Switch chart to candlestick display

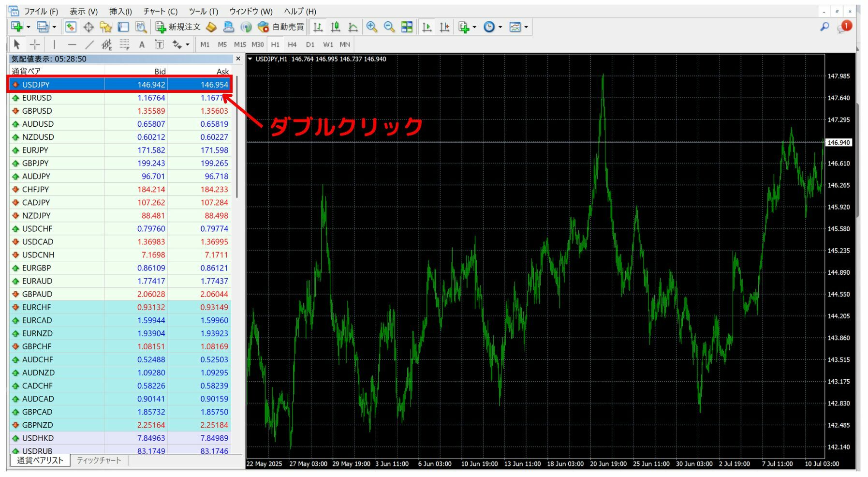coord(336,27)
